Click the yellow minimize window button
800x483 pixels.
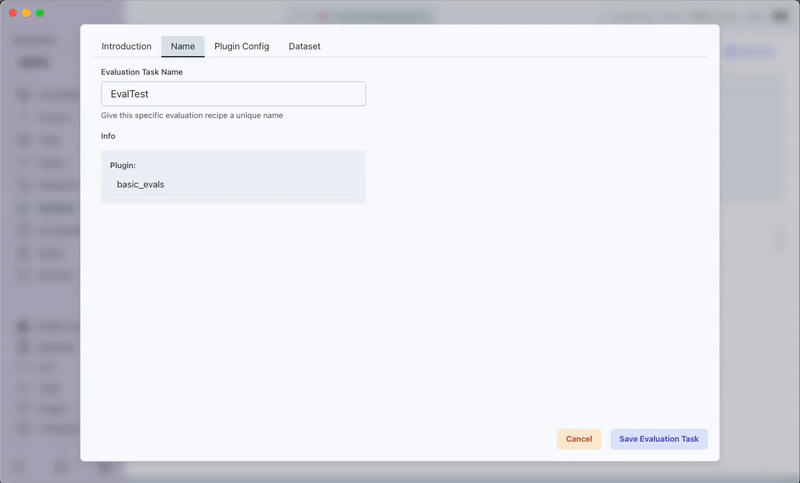(x=27, y=13)
